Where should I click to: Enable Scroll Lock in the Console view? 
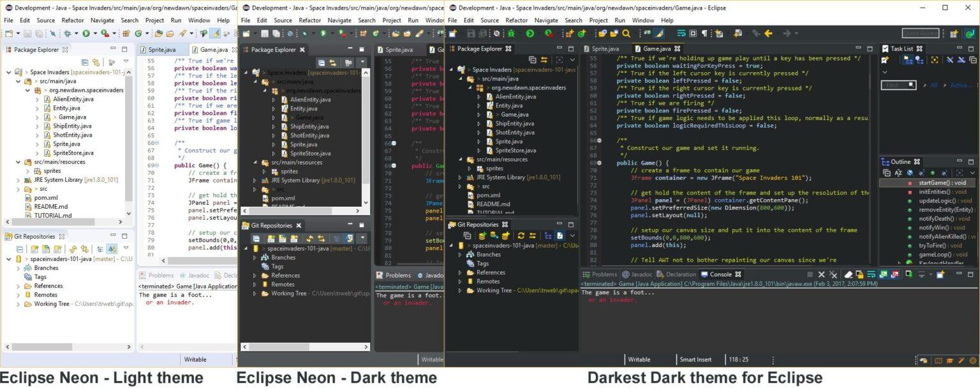859,274
